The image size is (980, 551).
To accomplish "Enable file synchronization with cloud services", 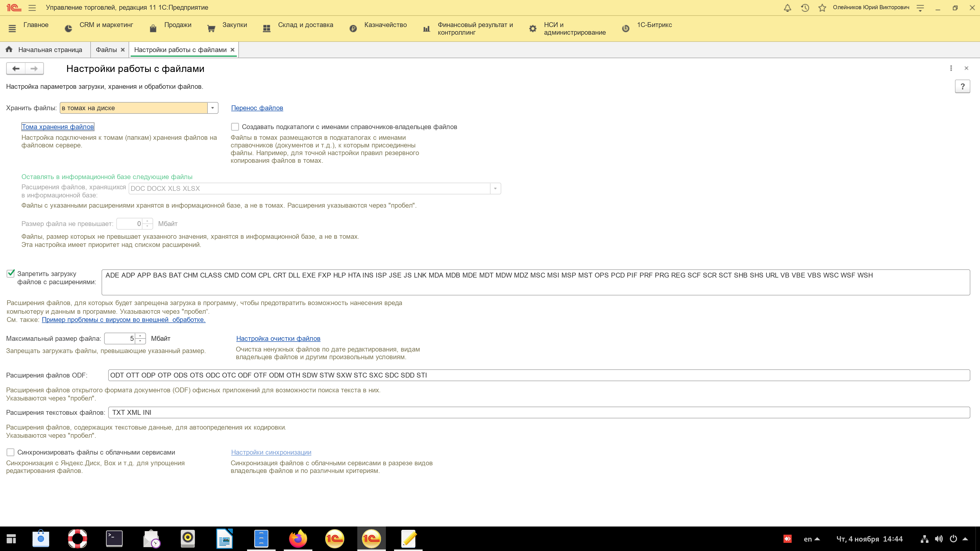I will click(x=11, y=452).
